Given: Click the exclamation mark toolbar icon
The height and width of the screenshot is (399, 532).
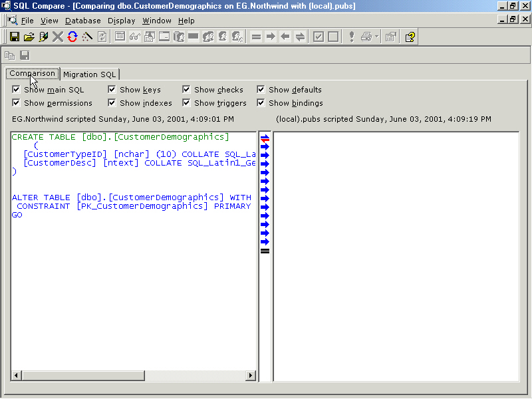Looking at the screenshot, I should click(352, 37).
